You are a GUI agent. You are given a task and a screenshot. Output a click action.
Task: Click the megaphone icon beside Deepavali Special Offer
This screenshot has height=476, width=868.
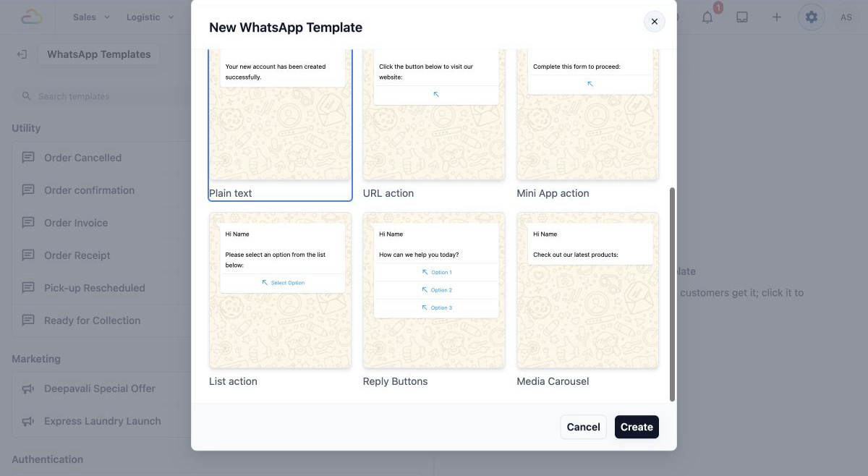coord(28,388)
